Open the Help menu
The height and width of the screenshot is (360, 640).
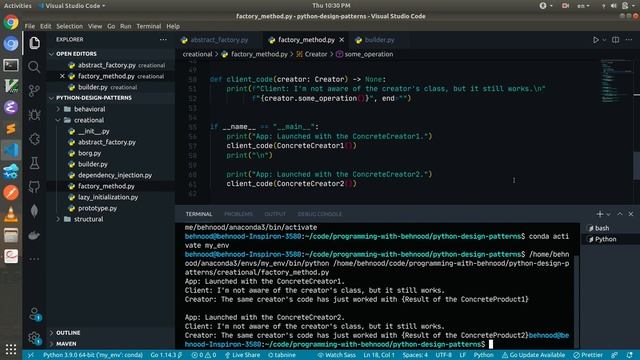[173, 26]
